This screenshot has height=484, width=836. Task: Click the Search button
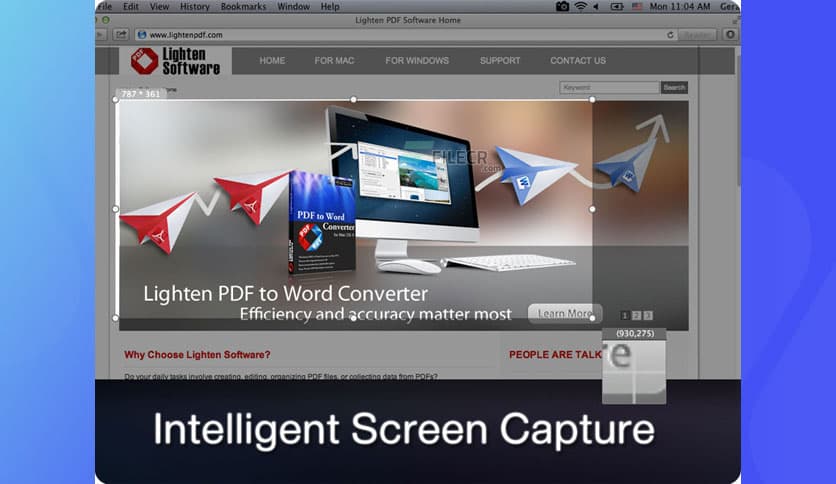tap(674, 87)
